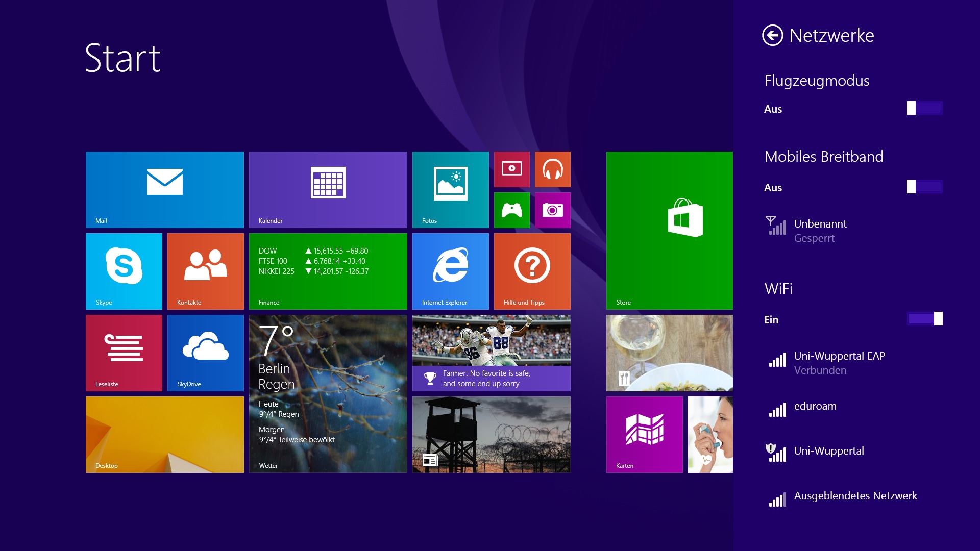The width and height of the screenshot is (980, 551).
Task: Open the Finance stock tile
Action: 328,271
